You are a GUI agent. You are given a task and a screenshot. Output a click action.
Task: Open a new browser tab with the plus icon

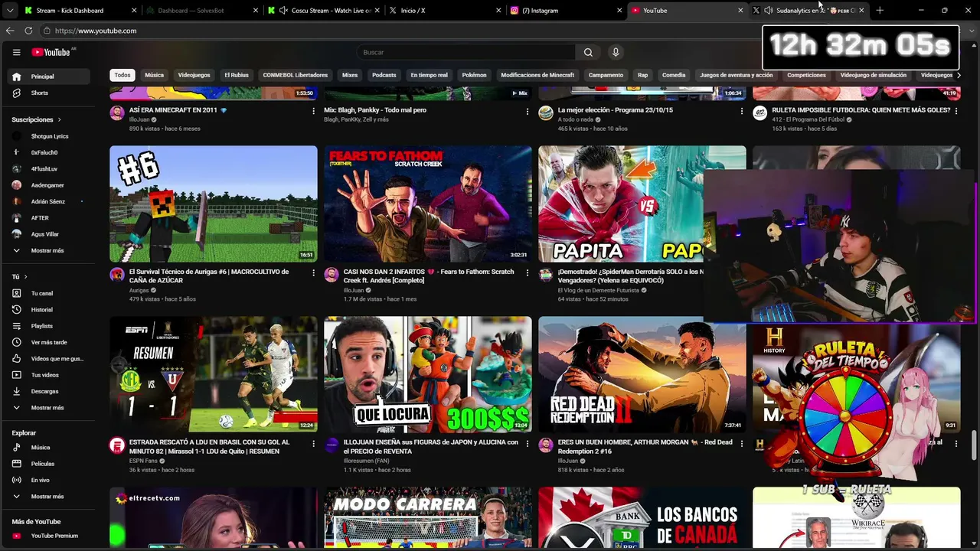(x=880, y=11)
